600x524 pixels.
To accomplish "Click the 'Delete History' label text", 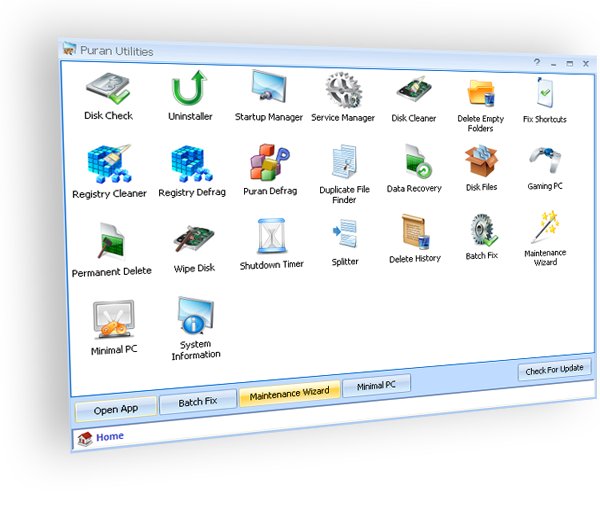I will pos(415,259).
